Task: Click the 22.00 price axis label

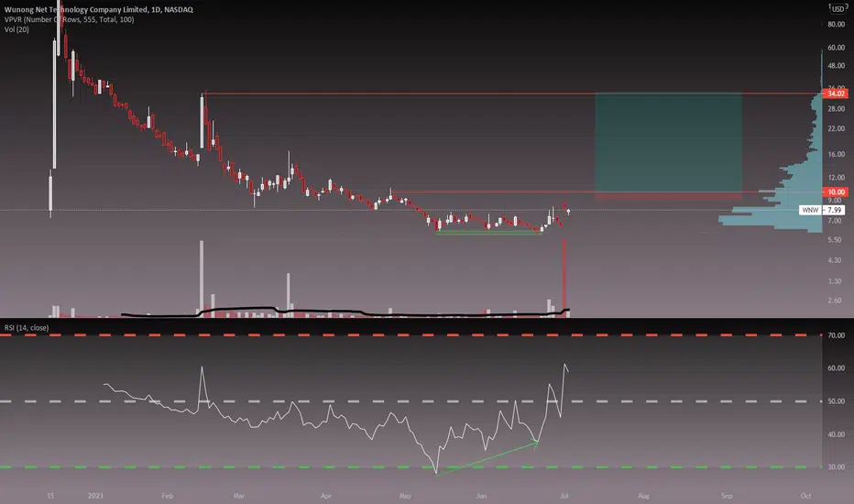Action: click(x=836, y=128)
